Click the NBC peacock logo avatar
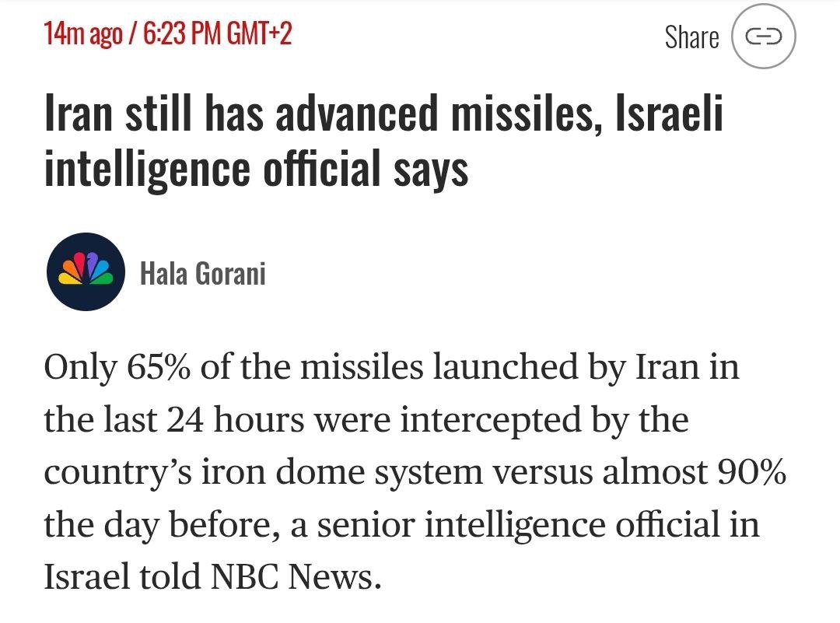The height and width of the screenshot is (623, 840). (x=86, y=272)
